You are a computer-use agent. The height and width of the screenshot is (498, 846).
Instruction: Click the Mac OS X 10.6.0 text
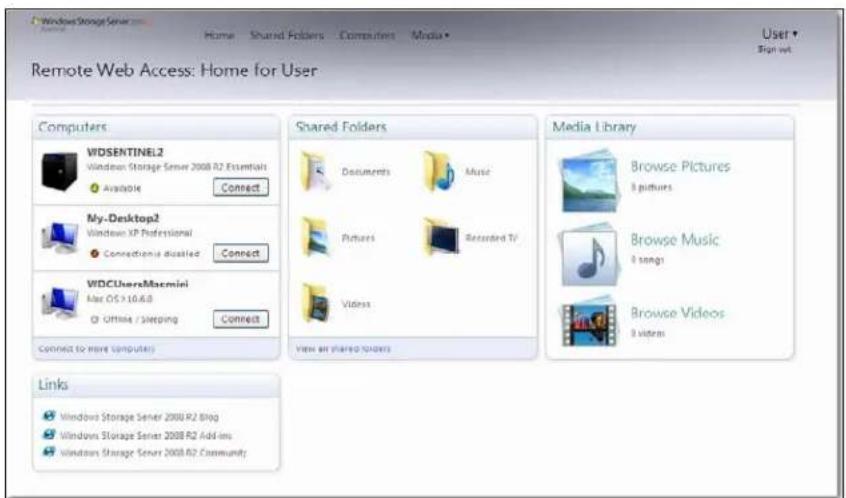119,298
